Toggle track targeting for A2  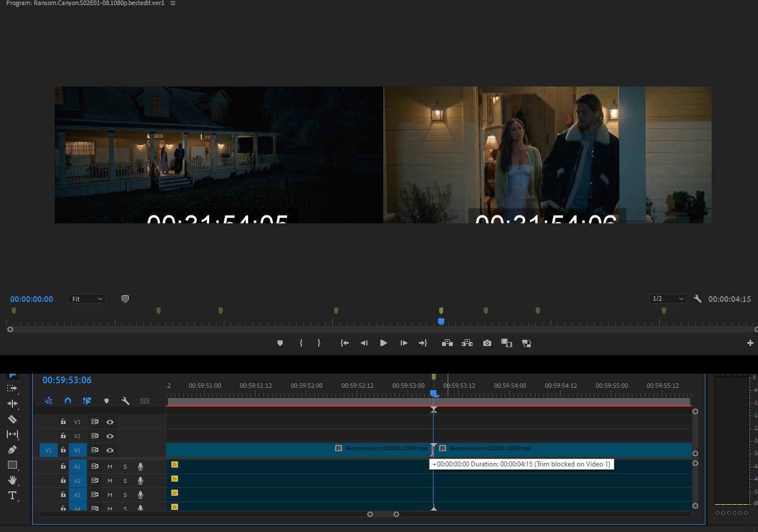77,481
